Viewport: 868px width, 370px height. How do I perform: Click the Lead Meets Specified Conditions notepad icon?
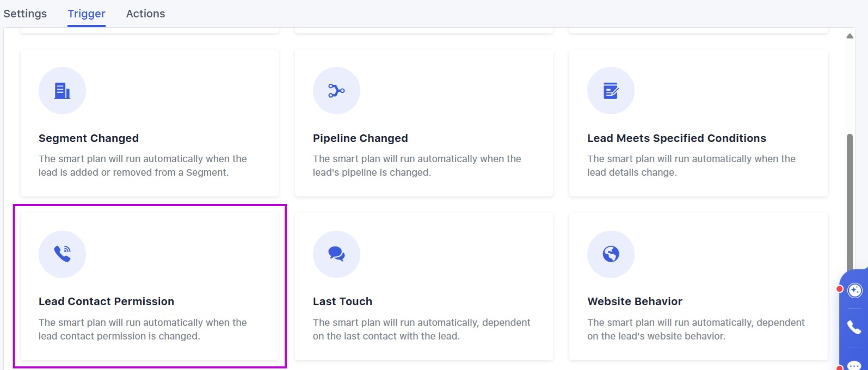pos(611,91)
